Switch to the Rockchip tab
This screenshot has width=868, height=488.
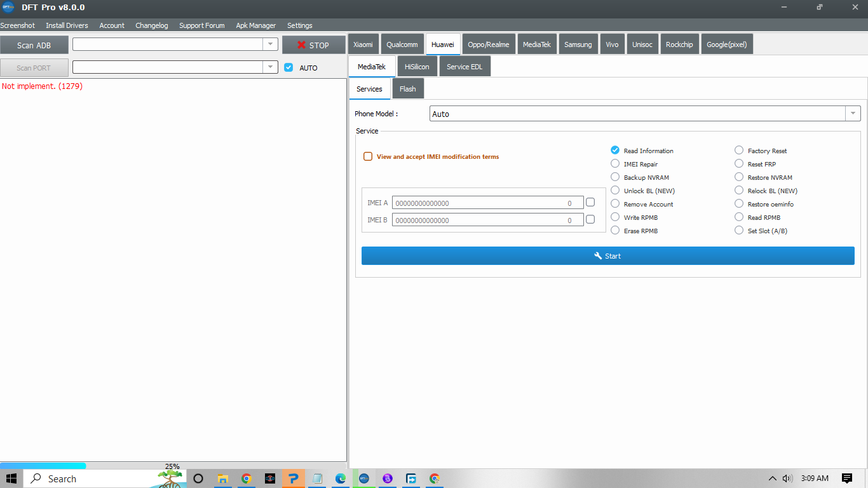680,44
